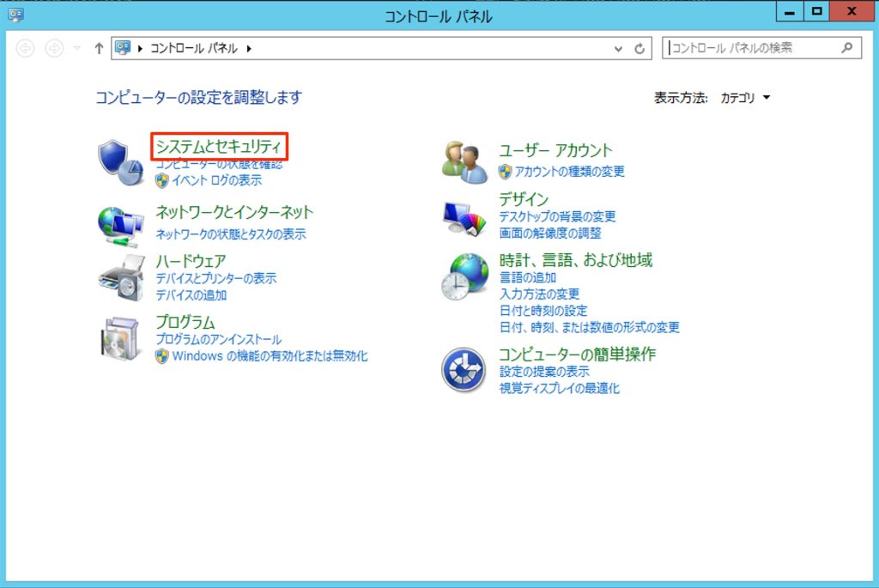This screenshot has width=879, height=588.
Task: Expand the address bar history dropdown
Action: pos(618,49)
